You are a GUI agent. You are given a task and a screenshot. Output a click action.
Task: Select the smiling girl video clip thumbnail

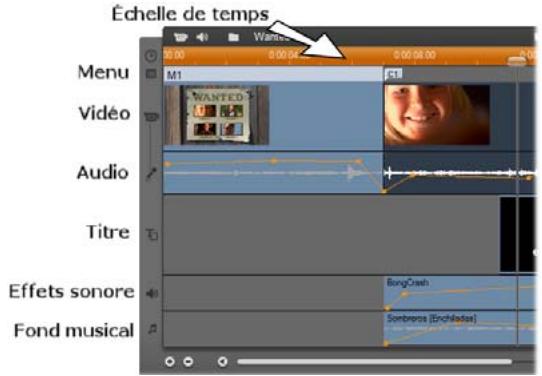pyautogui.click(x=437, y=115)
